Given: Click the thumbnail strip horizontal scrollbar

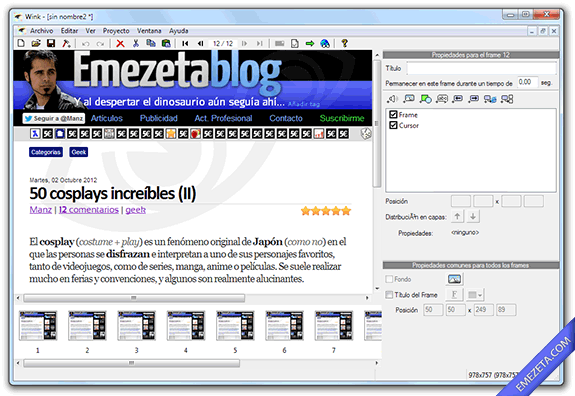Looking at the screenshot, I should (x=131, y=363).
